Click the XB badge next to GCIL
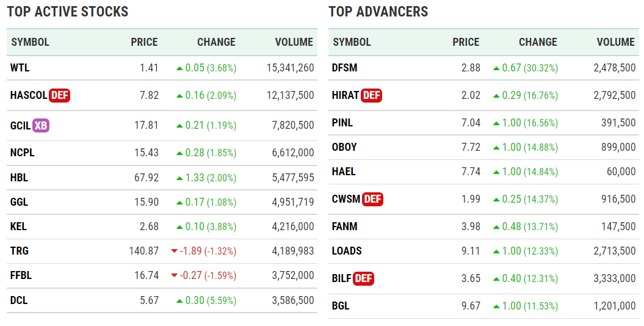The width and height of the screenshot is (644, 326). tap(41, 125)
